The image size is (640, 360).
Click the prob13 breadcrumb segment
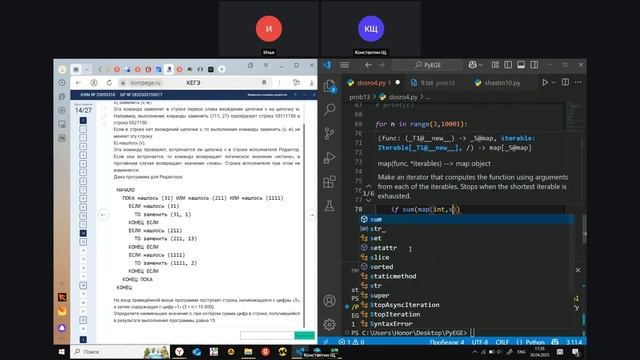pos(359,97)
